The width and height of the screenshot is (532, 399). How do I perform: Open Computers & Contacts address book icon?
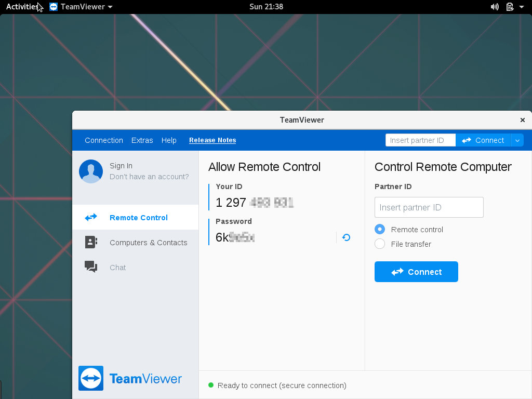[x=91, y=242]
